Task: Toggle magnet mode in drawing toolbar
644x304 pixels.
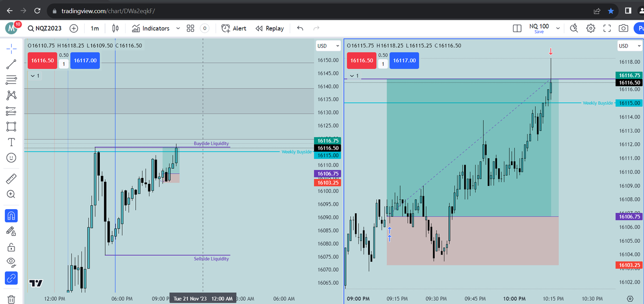Action: tap(11, 216)
